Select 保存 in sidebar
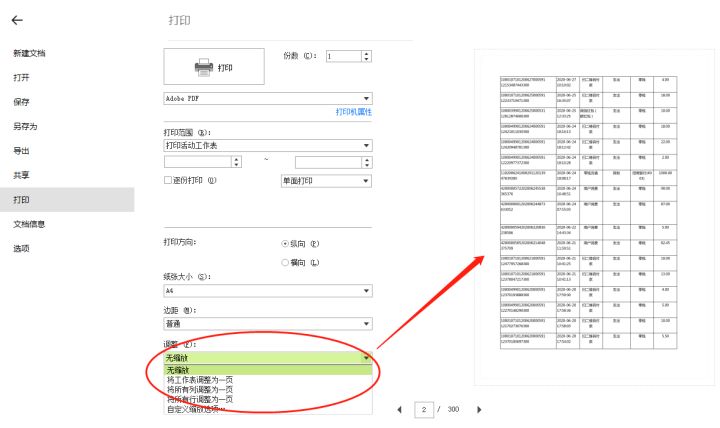This screenshot has width=720, height=428. click(22, 102)
